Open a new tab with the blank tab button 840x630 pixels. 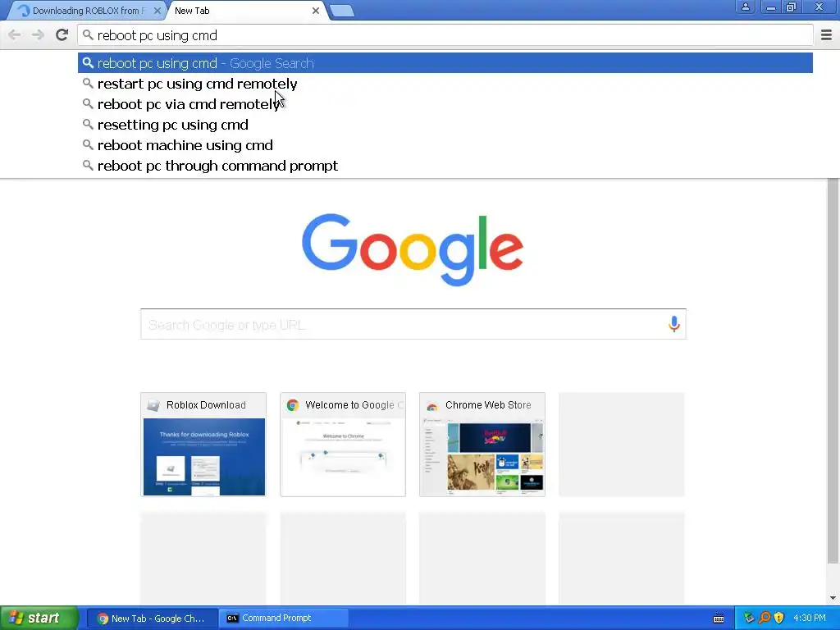coord(341,11)
